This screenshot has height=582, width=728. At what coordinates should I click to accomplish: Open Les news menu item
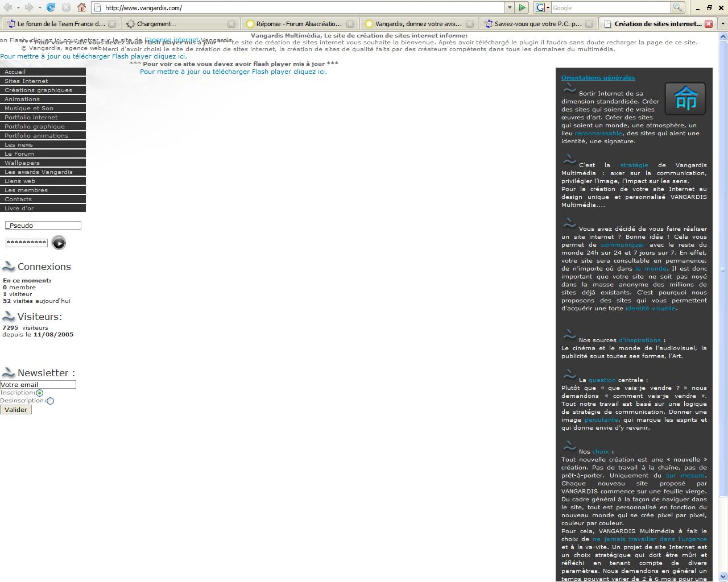pyautogui.click(x=43, y=144)
